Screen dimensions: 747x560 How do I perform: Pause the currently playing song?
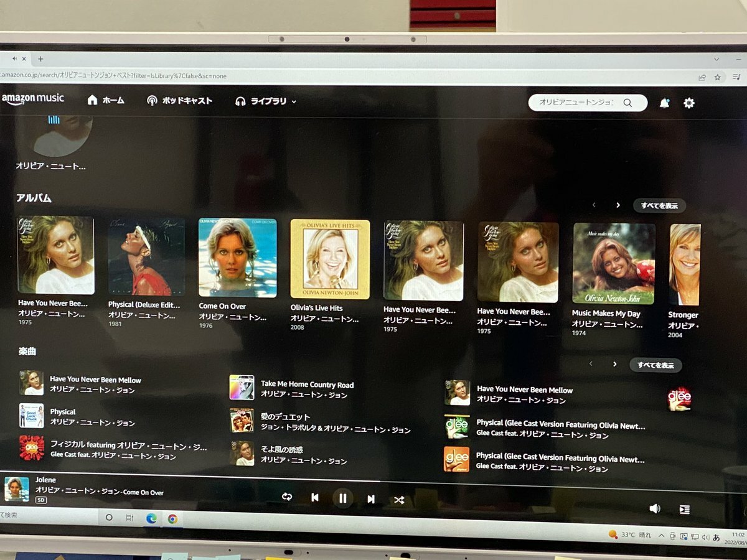342,498
